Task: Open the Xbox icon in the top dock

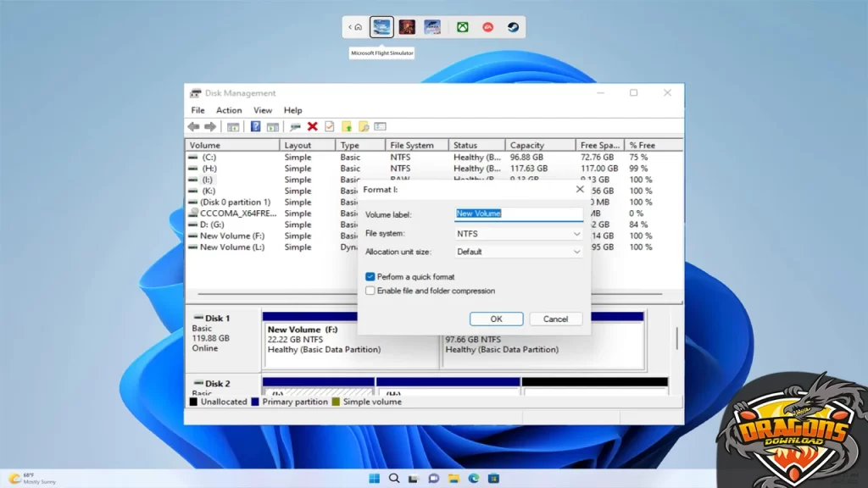Action: click(x=462, y=26)
